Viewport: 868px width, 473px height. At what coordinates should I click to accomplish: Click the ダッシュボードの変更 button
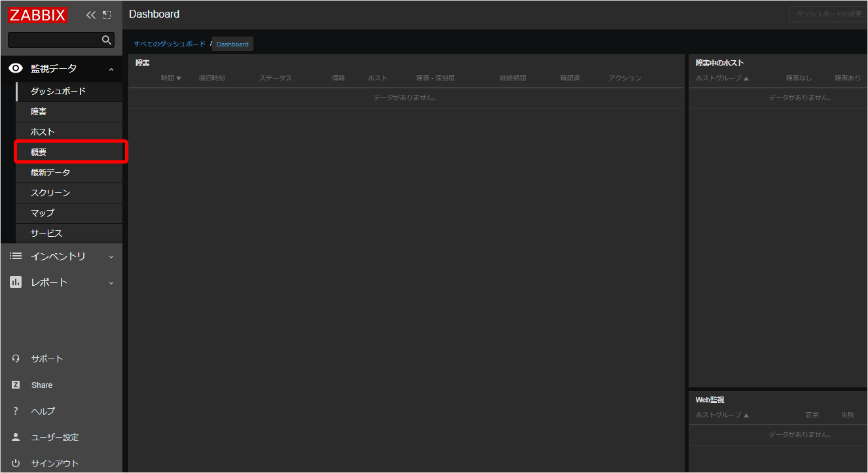(829, 14)
